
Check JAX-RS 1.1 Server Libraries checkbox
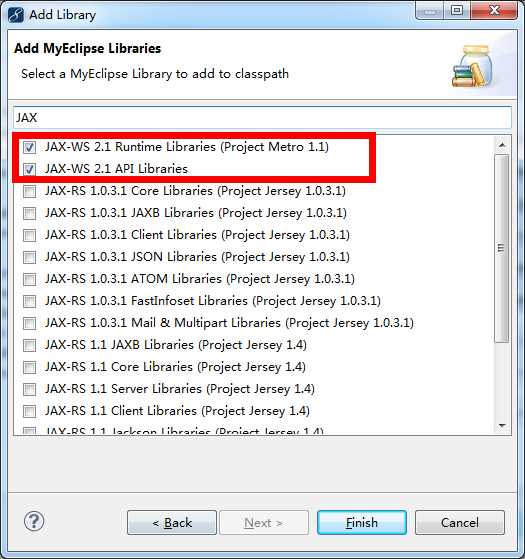[29, 389]
